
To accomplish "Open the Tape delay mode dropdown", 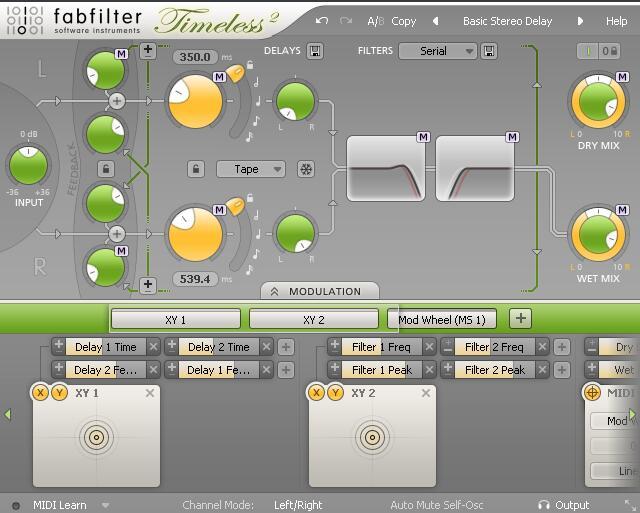I will tap(251, 169).
